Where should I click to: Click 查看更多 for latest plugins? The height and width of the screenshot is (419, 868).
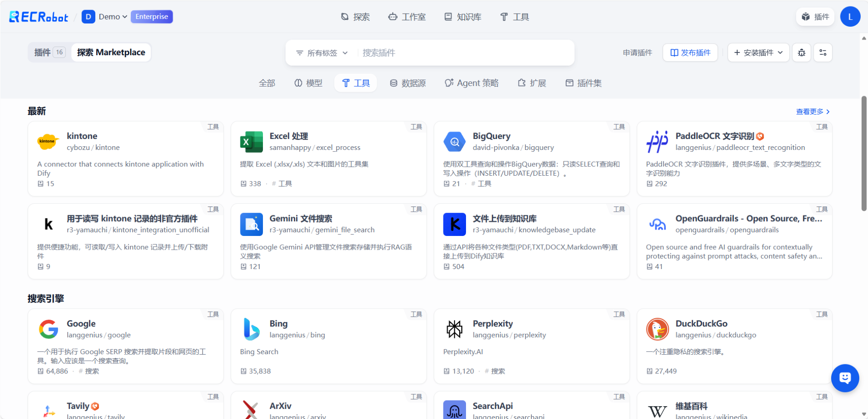tap(813, 112)
